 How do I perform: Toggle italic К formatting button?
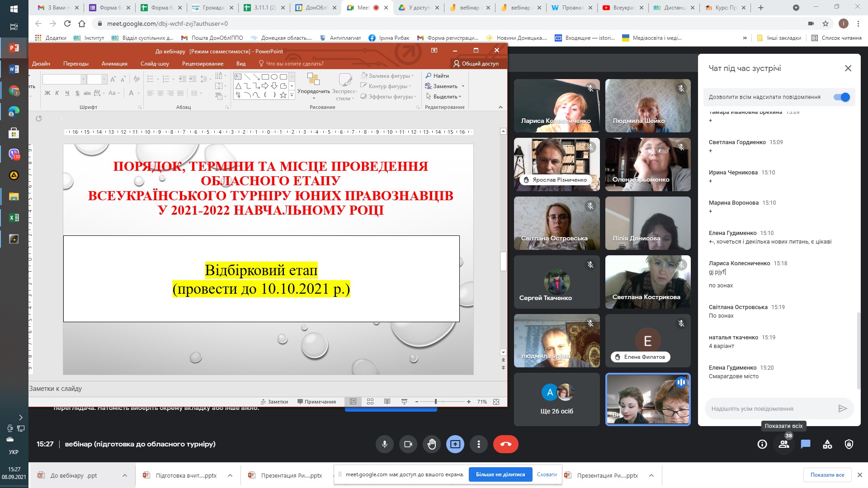(x=57, y=93)
